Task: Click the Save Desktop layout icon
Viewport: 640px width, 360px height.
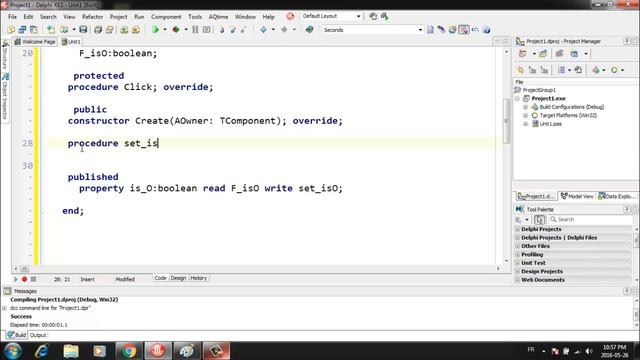Action: point(373,16)
